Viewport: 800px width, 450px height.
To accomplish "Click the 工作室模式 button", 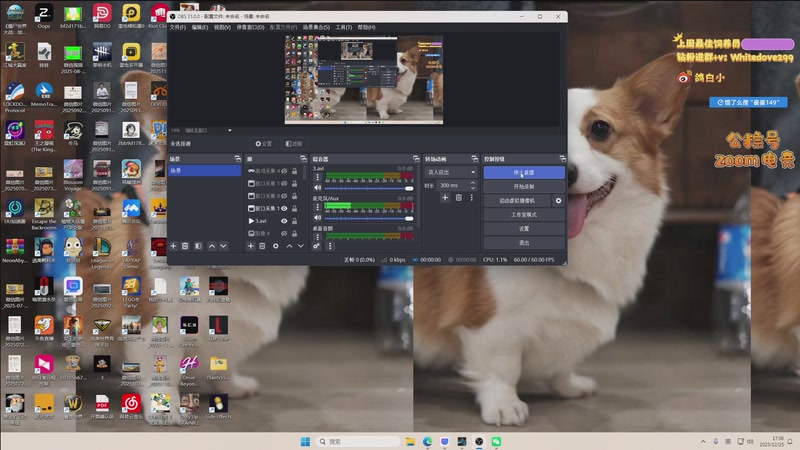I will pyautogui.click(x=524, y=215).
